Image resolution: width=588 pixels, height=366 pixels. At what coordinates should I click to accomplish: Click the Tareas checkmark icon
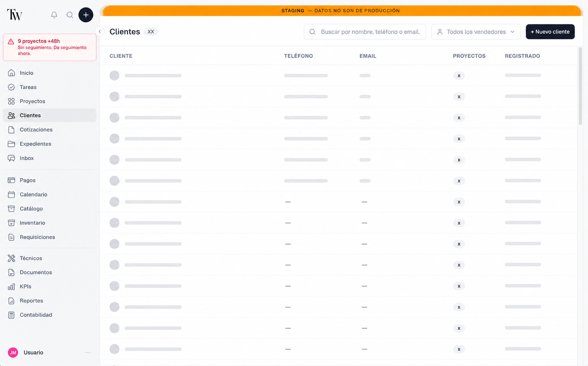[11, 87]
